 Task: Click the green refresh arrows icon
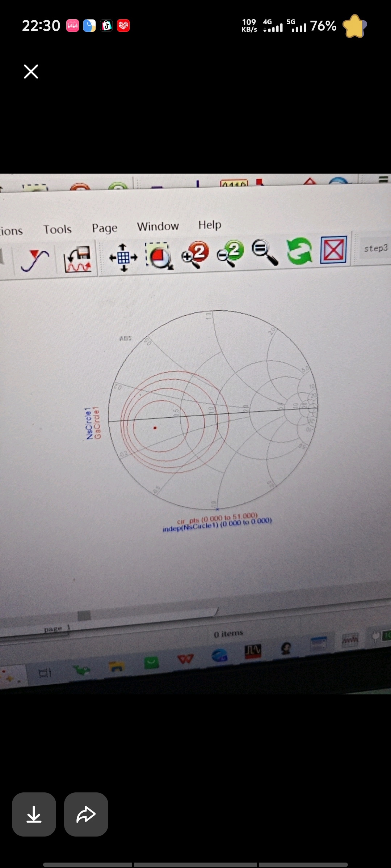coord(299,250)
